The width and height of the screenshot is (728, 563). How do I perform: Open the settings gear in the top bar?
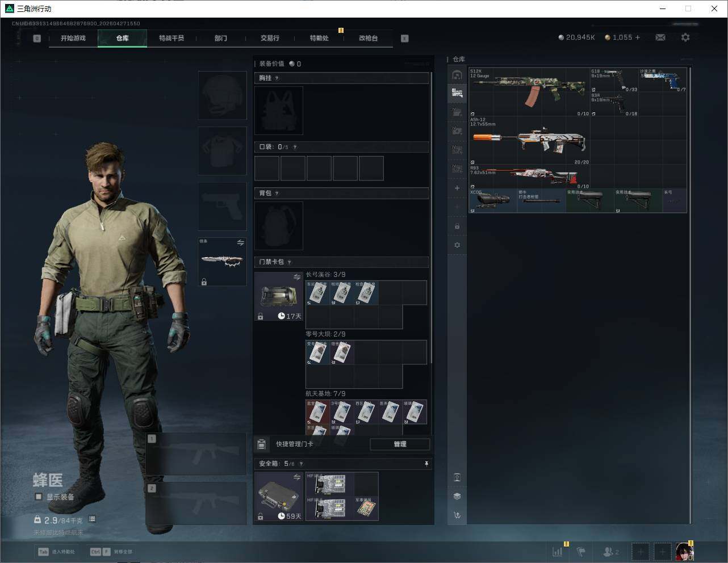[685, 37]
